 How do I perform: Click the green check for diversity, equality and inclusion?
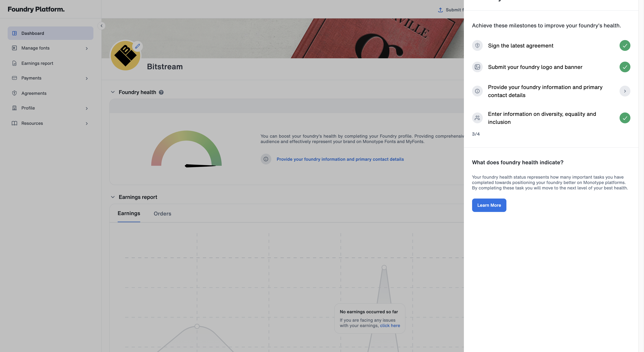point(625,118)
